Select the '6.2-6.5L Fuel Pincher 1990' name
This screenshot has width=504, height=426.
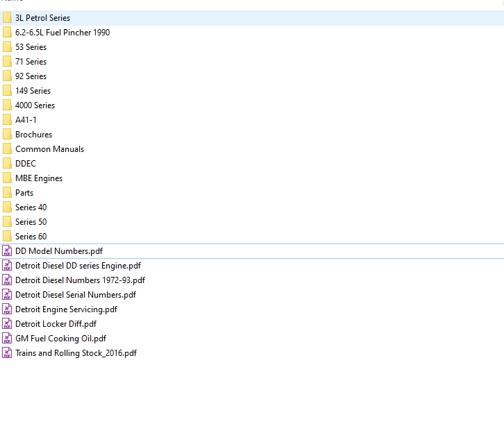click(62, 33)
